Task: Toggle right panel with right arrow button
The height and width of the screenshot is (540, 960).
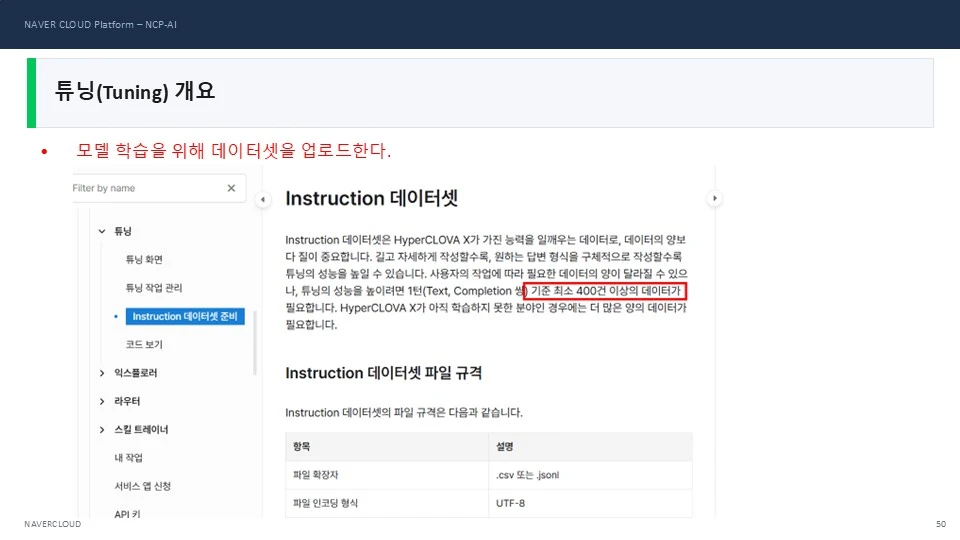Action: (714, 198)
